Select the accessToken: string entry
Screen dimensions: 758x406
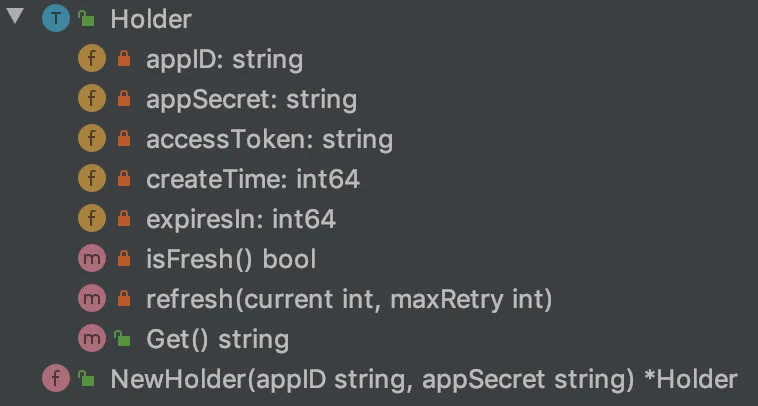point(269,140)
